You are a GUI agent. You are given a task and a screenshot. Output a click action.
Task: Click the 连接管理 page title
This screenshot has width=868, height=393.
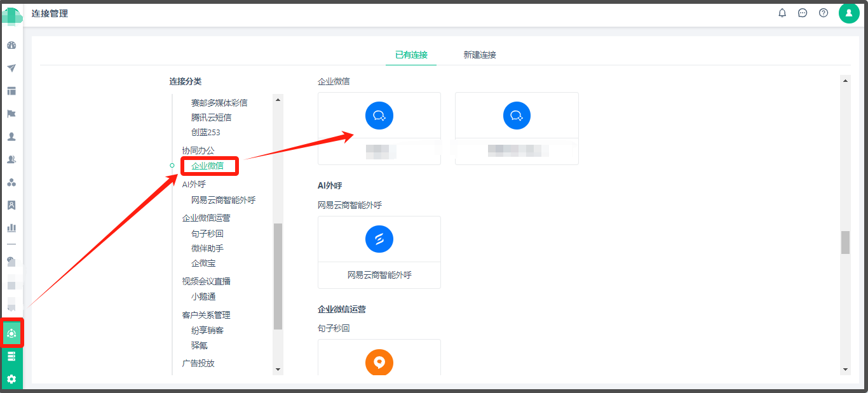click(50, 13)
